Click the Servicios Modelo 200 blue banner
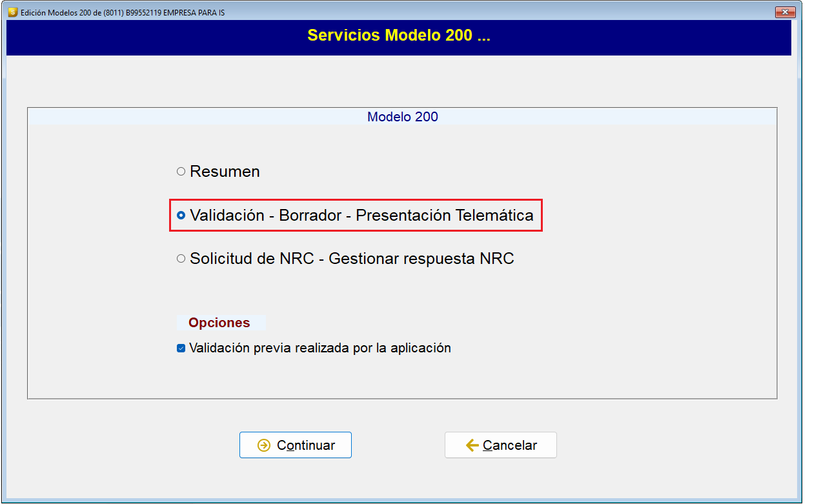Viewport: 830px width, 504px height. coord(398,35)
